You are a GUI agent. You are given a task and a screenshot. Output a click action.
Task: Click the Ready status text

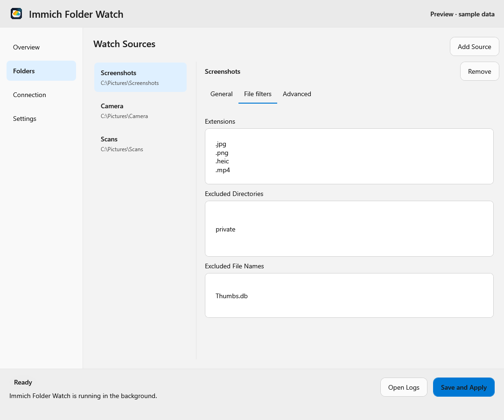23,382
